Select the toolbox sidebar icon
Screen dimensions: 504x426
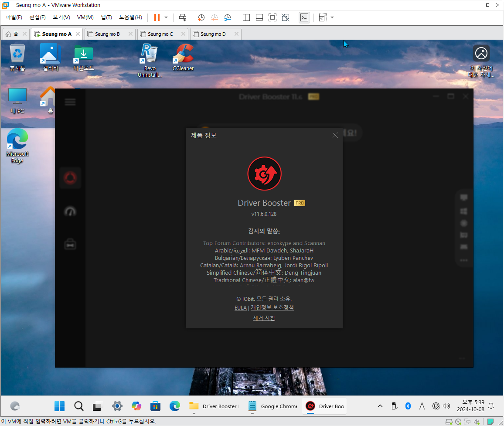[70, 244]
